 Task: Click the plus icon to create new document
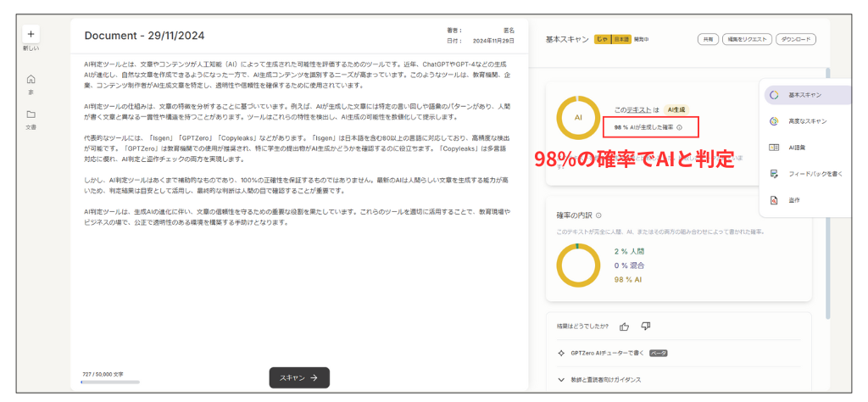click(31, 34)
